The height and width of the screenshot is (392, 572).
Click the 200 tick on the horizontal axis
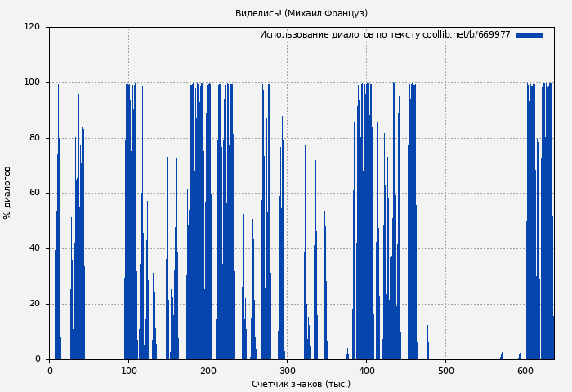point(208,371)
